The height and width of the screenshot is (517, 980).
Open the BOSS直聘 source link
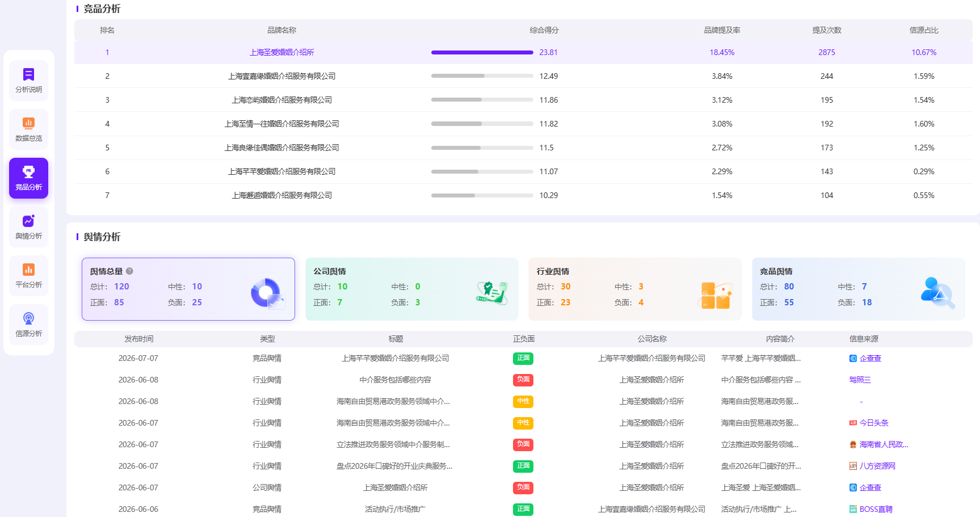[876, 509]
